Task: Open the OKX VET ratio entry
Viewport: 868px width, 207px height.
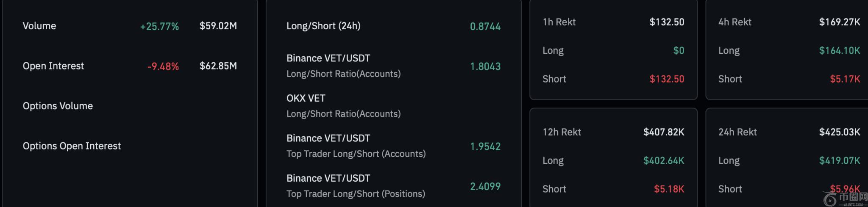Action: coord(343,106)
